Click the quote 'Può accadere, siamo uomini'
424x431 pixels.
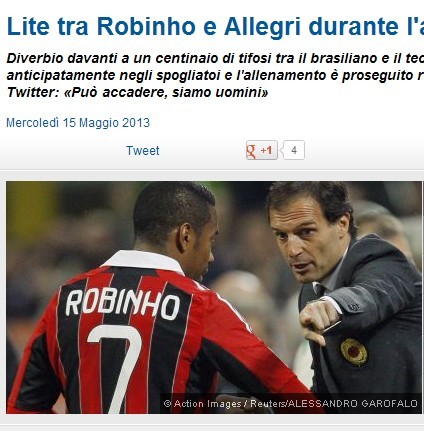(166, 92)
